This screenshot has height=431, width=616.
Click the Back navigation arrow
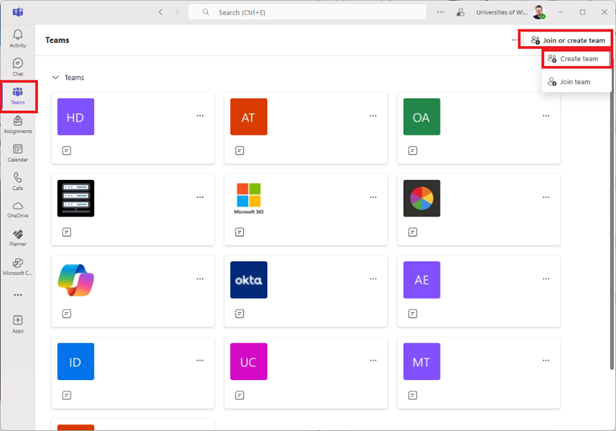tap(160, 12)
